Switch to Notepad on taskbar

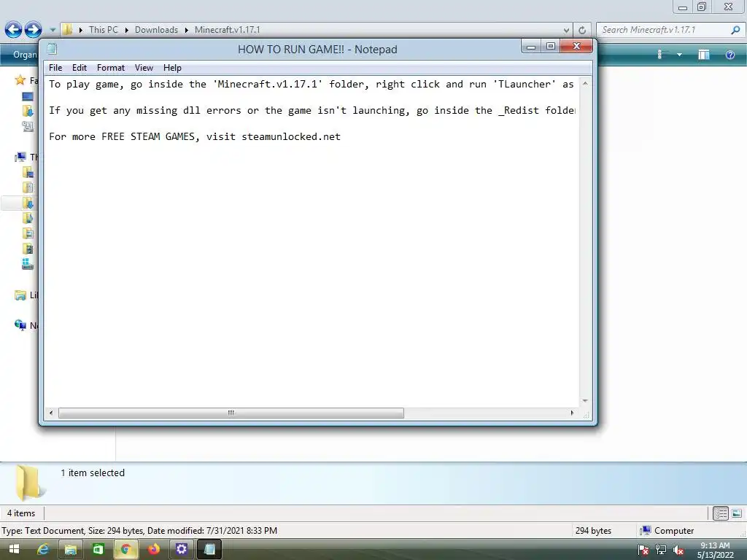(x=209, y=550)
